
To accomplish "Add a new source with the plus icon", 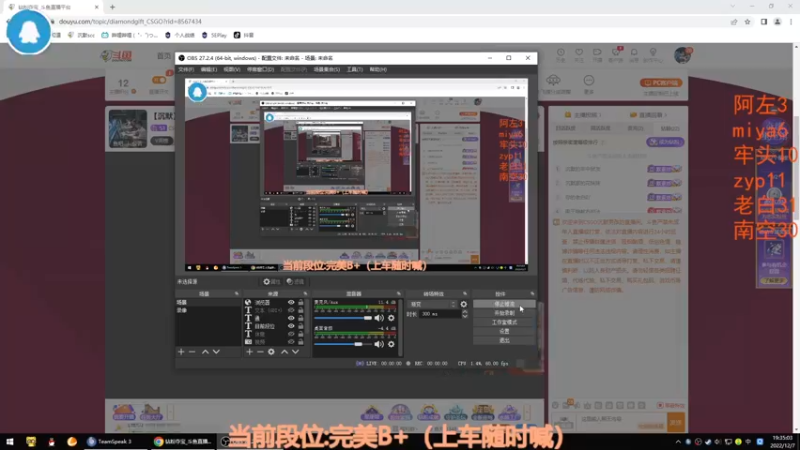I will 249,352.
